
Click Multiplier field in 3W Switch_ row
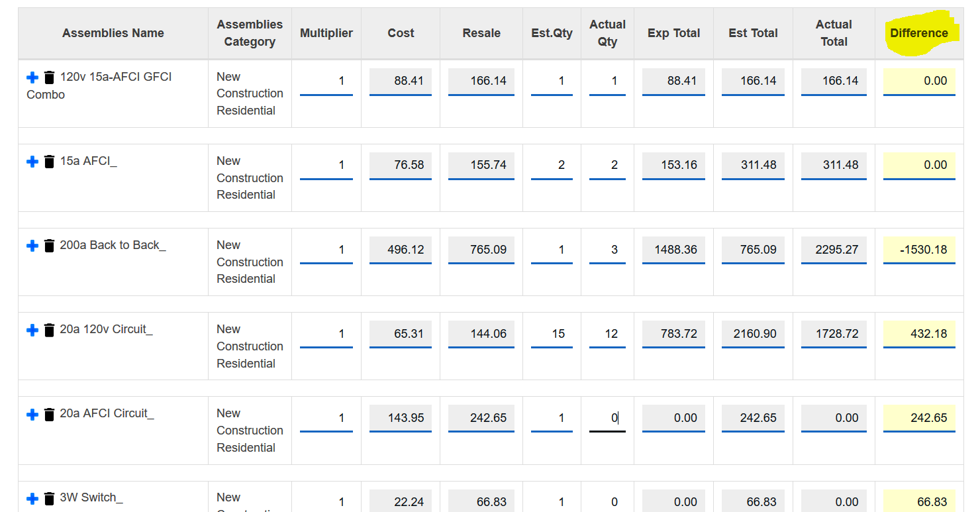[x=326, y=501]
